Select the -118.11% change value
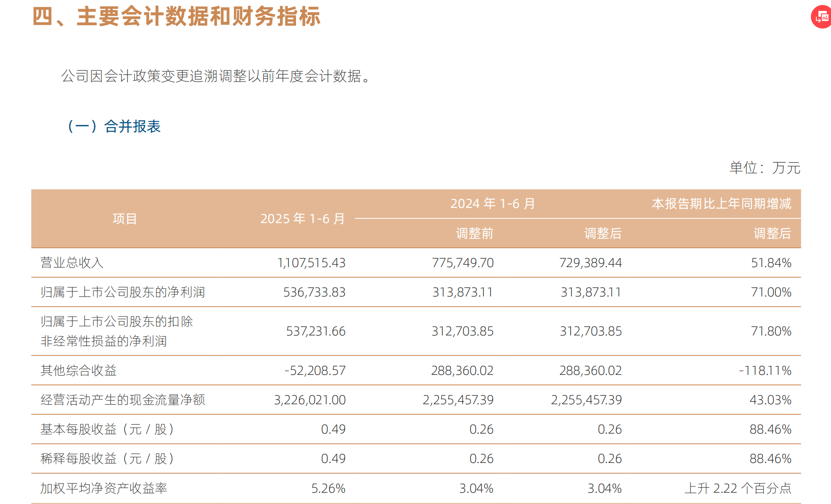The height and width of the screenshot is (504, 831). pos(765,371)
